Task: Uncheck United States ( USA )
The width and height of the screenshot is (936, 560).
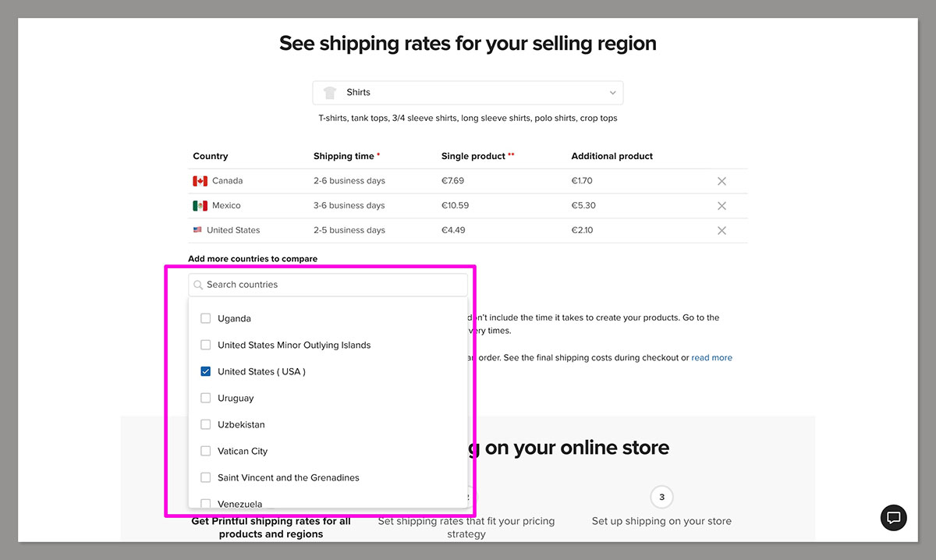Action: point(205,371)
